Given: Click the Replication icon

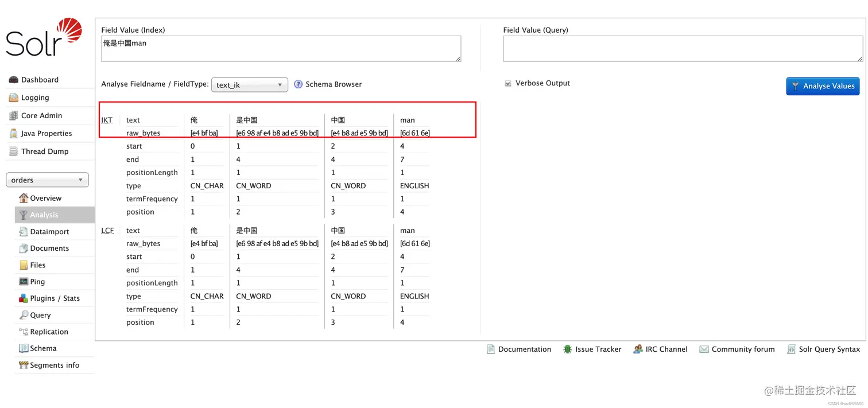Looking at the screenshot, I should click(x=24, y=332).
